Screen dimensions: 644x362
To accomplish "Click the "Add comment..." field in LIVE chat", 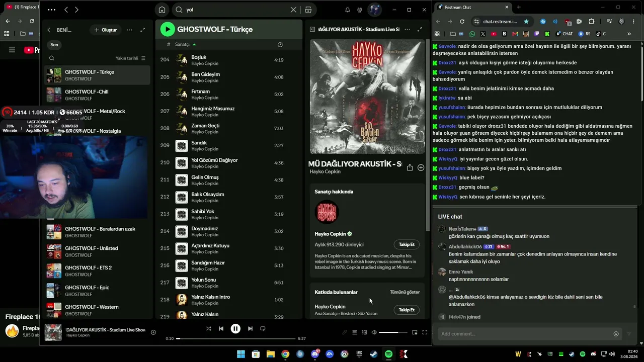I will pyautogui.click(x=525, y=334).
